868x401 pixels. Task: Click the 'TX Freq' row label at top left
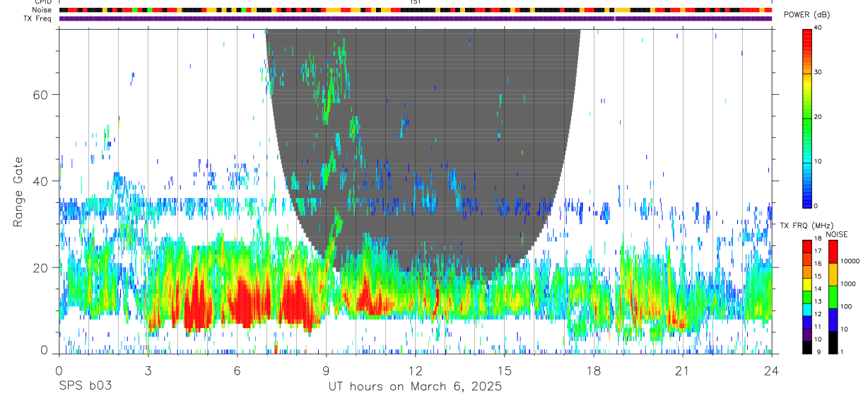[x=39, y=18]
